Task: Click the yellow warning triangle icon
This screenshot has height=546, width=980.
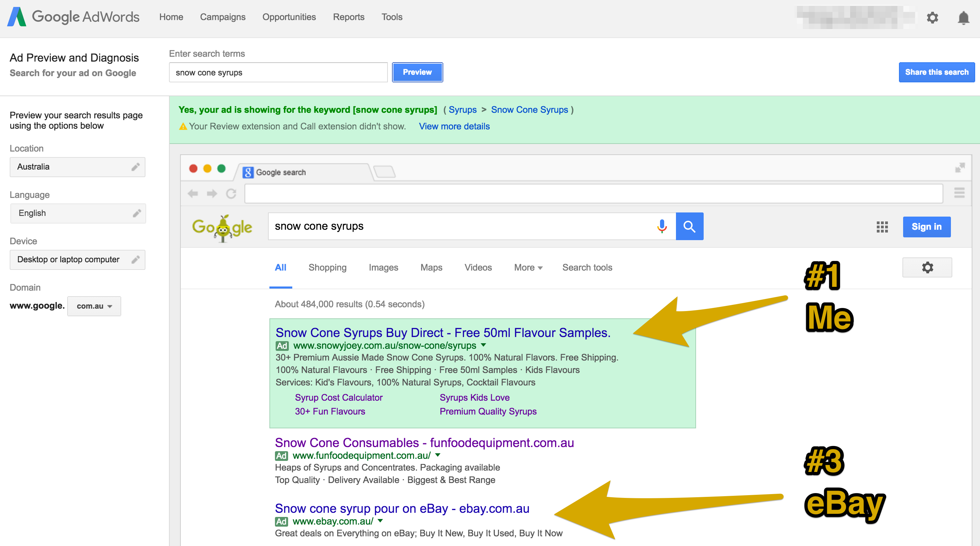Action: (183, 127)
